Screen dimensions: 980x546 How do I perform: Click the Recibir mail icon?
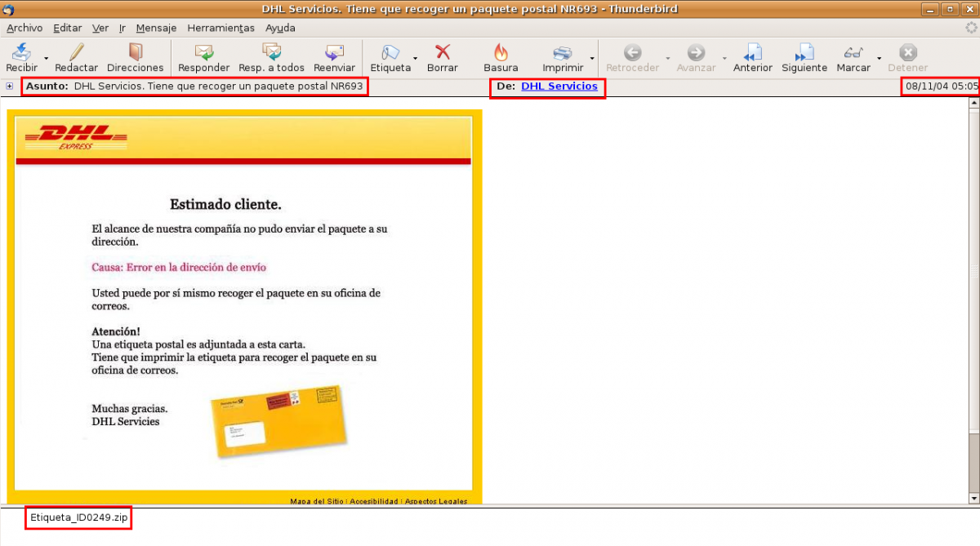[21, 53]
